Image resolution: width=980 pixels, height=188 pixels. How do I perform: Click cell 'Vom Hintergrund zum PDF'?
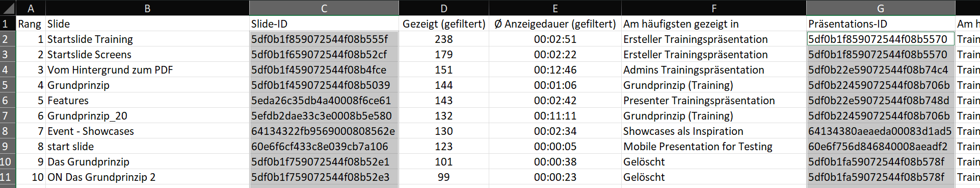[147, 69]
